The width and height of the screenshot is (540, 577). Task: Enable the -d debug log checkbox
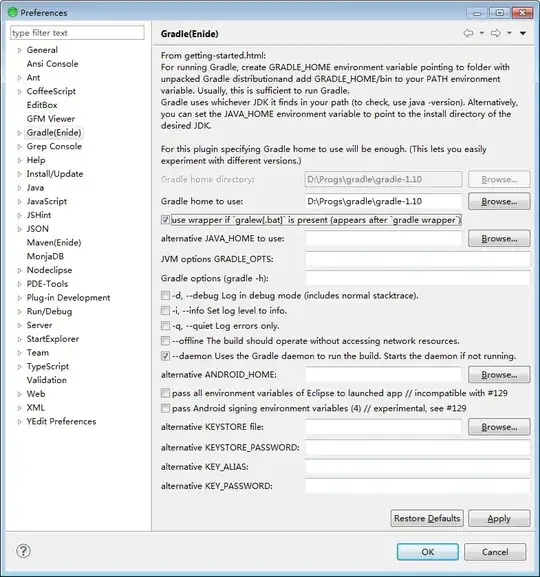tap(165, 295)
